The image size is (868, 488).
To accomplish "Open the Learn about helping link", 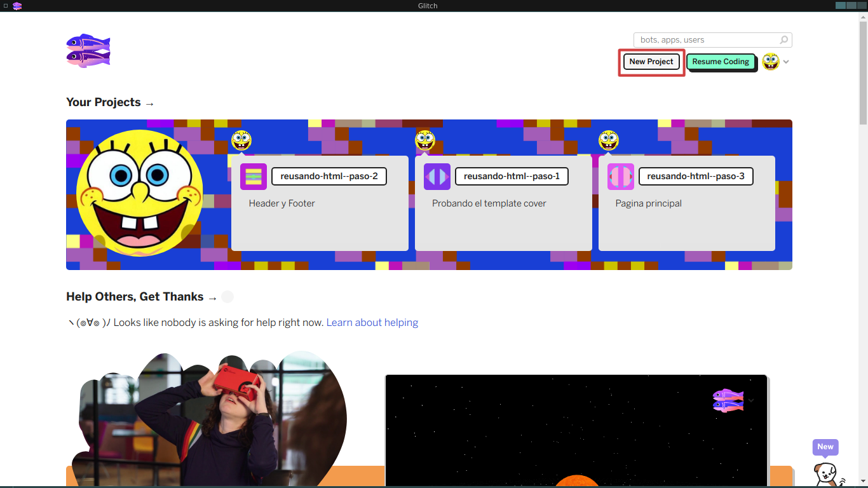I will click(372, 323).
